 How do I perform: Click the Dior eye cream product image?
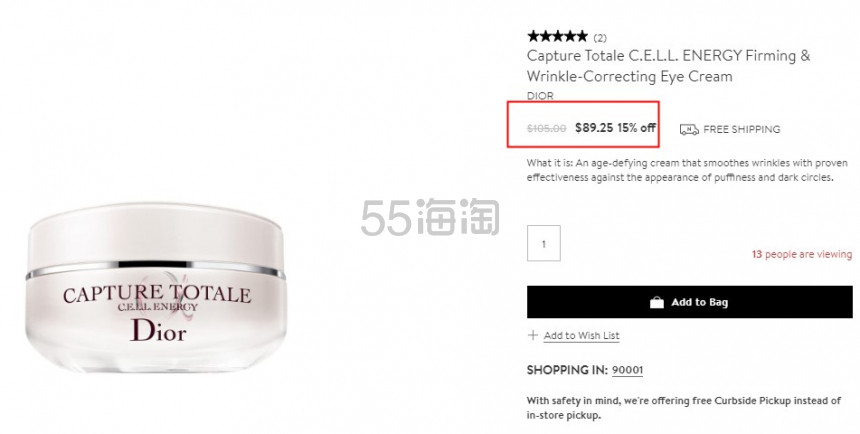(x=156, y=287)
